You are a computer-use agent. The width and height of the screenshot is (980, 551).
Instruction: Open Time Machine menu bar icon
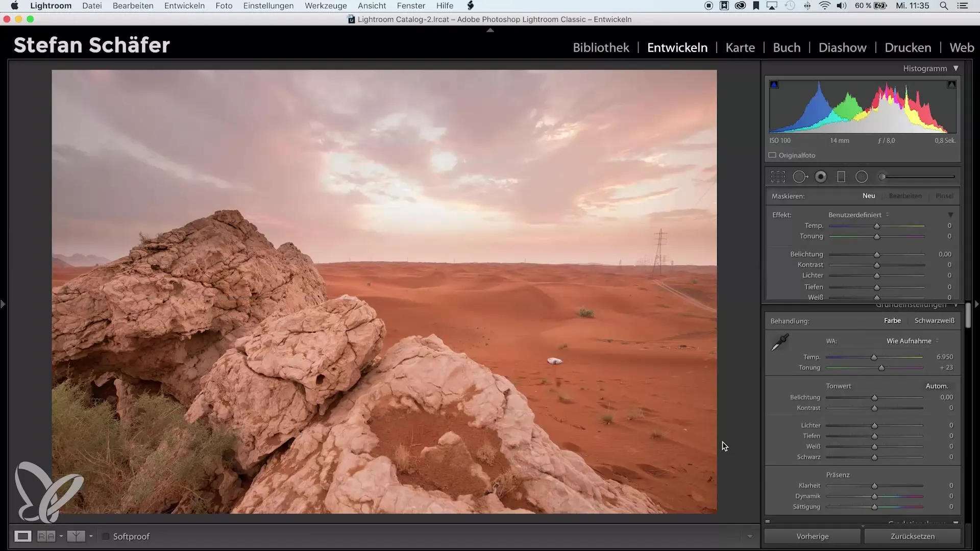[x=790, y=6]
